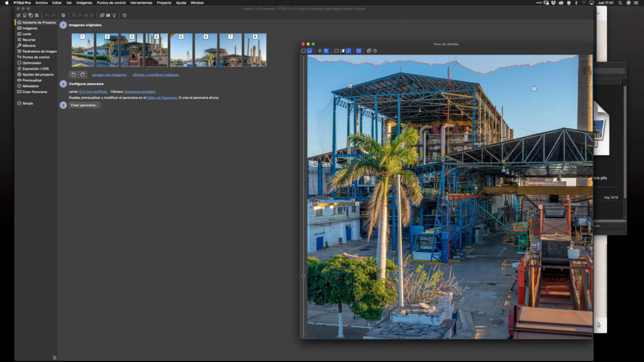Open the Máscara sidebar section
The width and height of the screenshot is (644, 362).
click(x=28, y=45)
